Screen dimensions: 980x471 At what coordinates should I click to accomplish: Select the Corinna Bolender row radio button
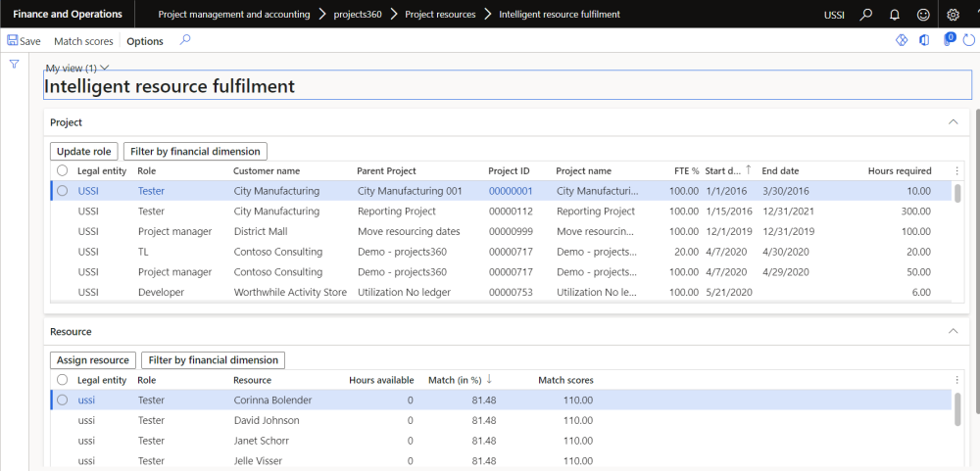coord(63,400)
